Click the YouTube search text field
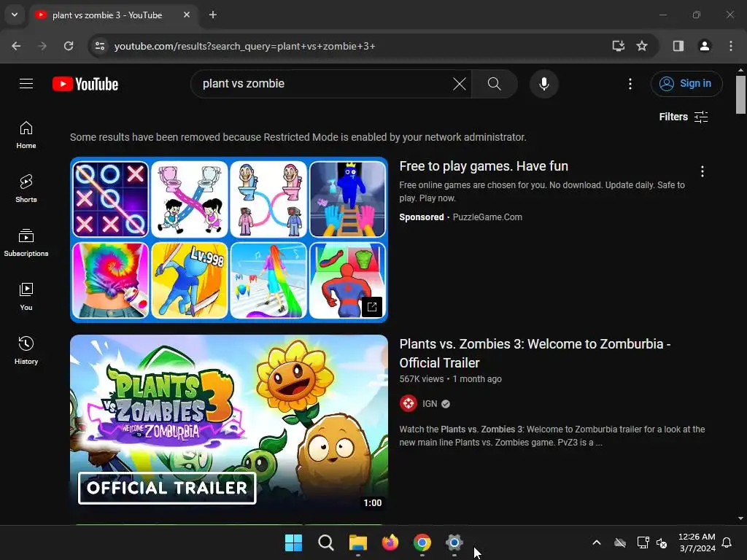This screenshot has width=747, height=560. 324,84
